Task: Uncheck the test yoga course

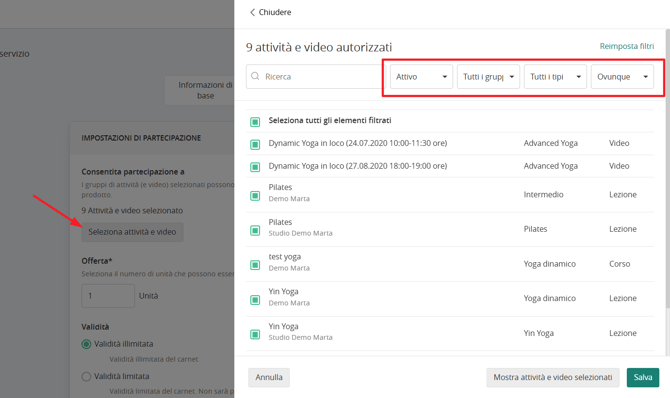Action: coord(255,265)
